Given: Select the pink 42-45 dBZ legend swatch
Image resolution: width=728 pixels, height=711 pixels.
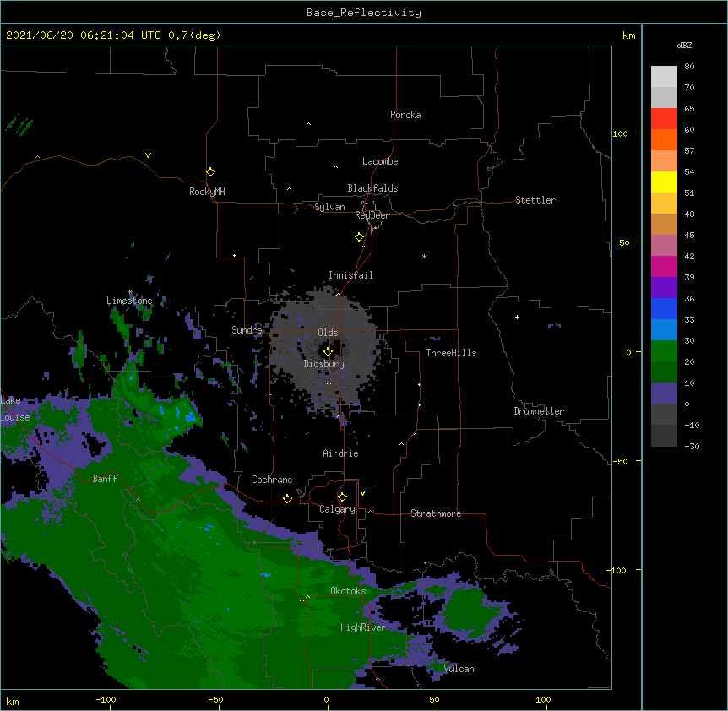Looking at the screenshot, I should pos(664,245).
